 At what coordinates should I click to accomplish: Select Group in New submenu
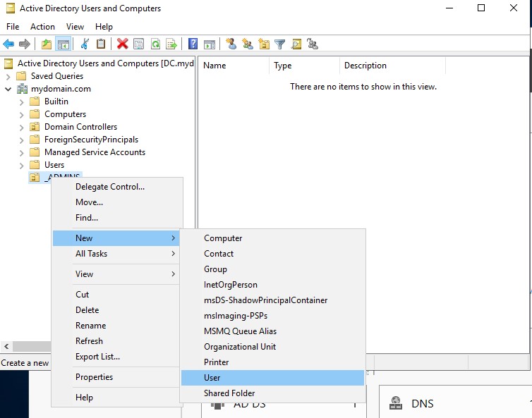pos(273,269)
